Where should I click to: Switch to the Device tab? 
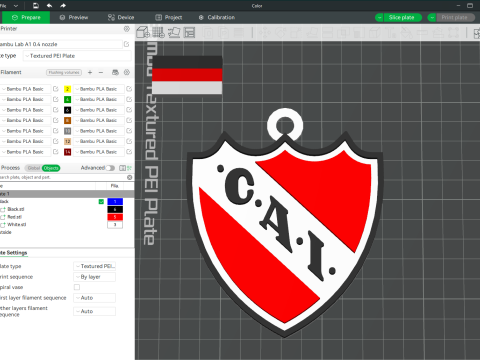point(121,17)
